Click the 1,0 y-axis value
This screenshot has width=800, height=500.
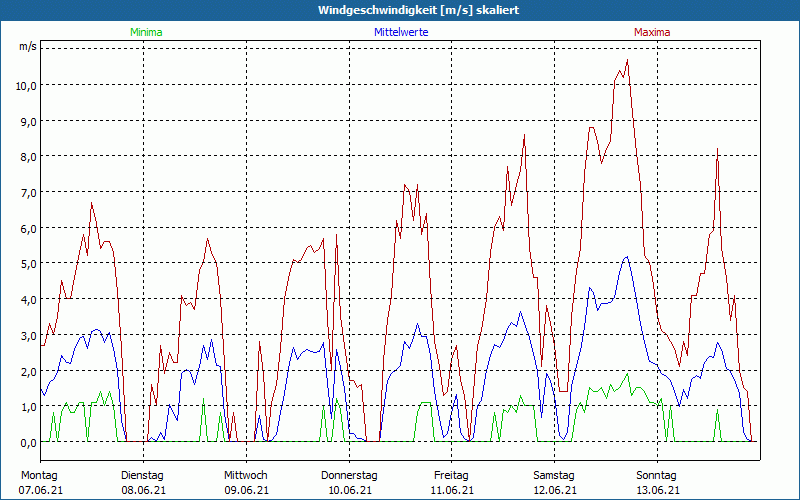29,407
